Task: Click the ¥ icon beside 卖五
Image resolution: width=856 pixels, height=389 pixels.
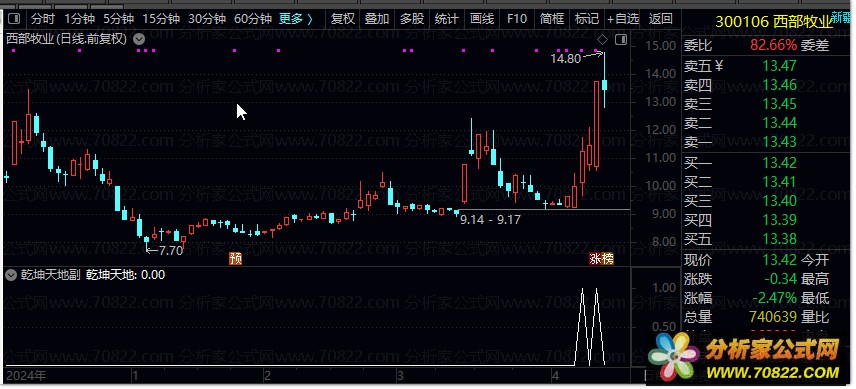Action: pyautogui.click(x=718, y=66)
